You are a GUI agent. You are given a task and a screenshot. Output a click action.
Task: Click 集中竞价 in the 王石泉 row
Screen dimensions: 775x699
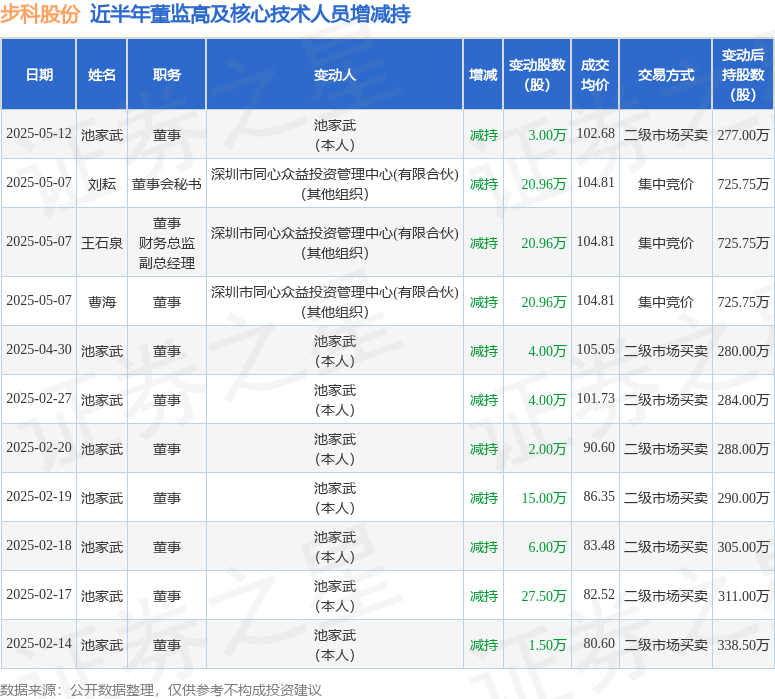[x=666, y=243]
